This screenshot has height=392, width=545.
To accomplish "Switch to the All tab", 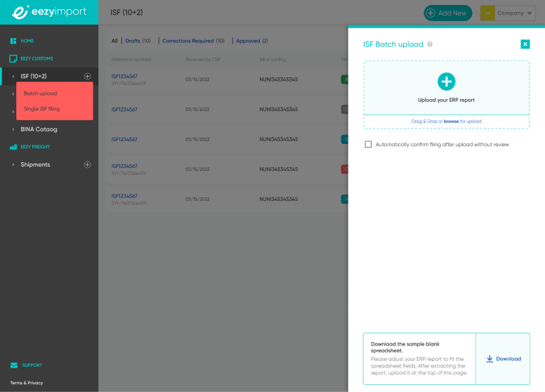I will click(114, 41).
